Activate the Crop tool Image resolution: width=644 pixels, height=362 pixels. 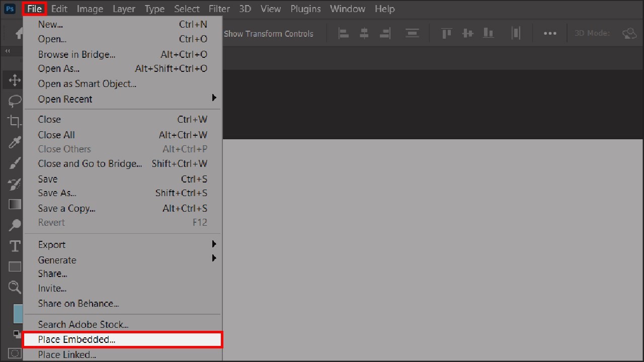tap(14, 121)
